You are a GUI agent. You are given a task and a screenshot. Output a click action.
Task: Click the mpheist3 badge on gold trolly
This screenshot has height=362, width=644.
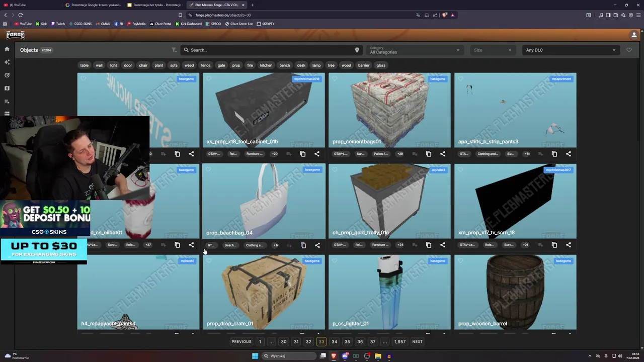click(438, 170)
